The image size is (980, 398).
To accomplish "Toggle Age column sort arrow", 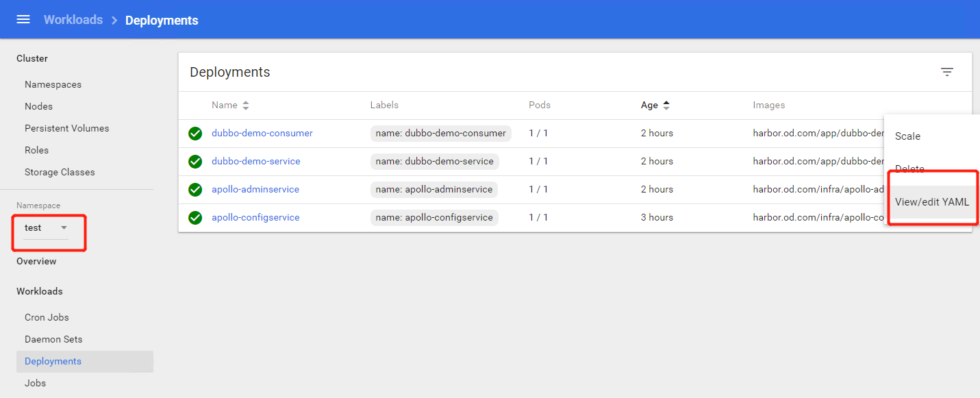I will point(666,105).
